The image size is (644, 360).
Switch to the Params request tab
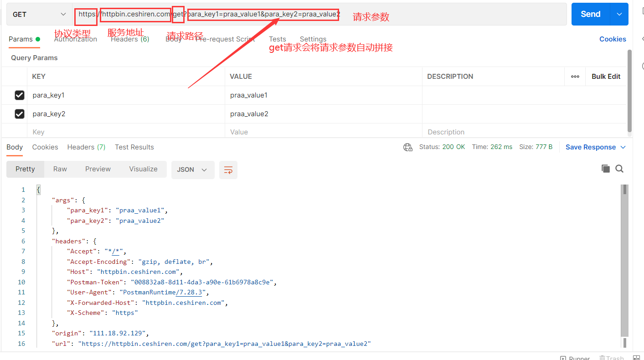click(x=25, y=39)
